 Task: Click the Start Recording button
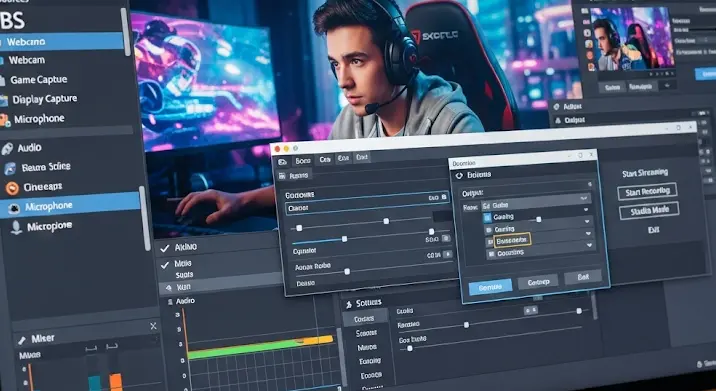click(x=648, y=191)
